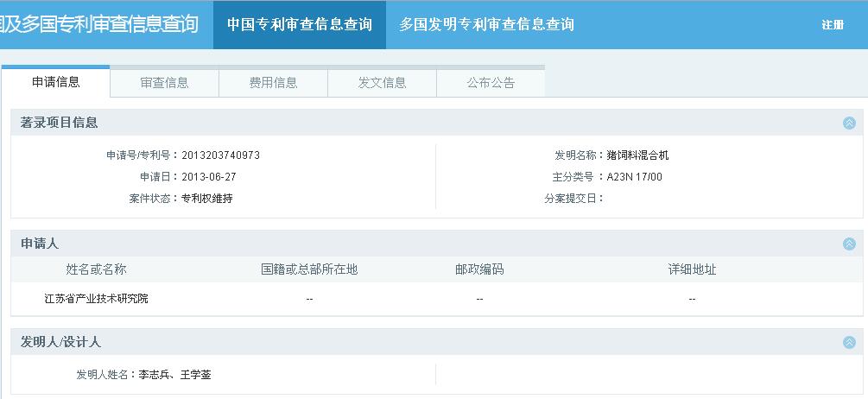Switch to the 审查信息 tab
The image size is (868, 399).
coord(164,83)
